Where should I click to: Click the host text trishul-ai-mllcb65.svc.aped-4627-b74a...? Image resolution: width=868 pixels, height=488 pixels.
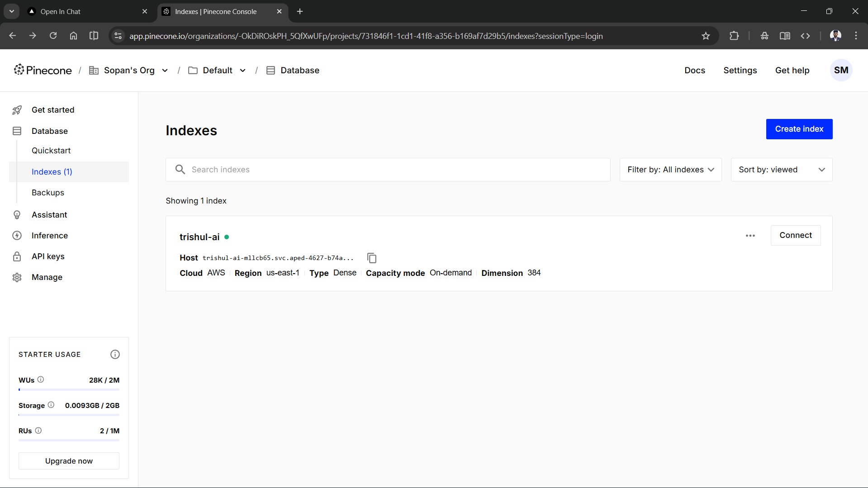tap(278, 258)
